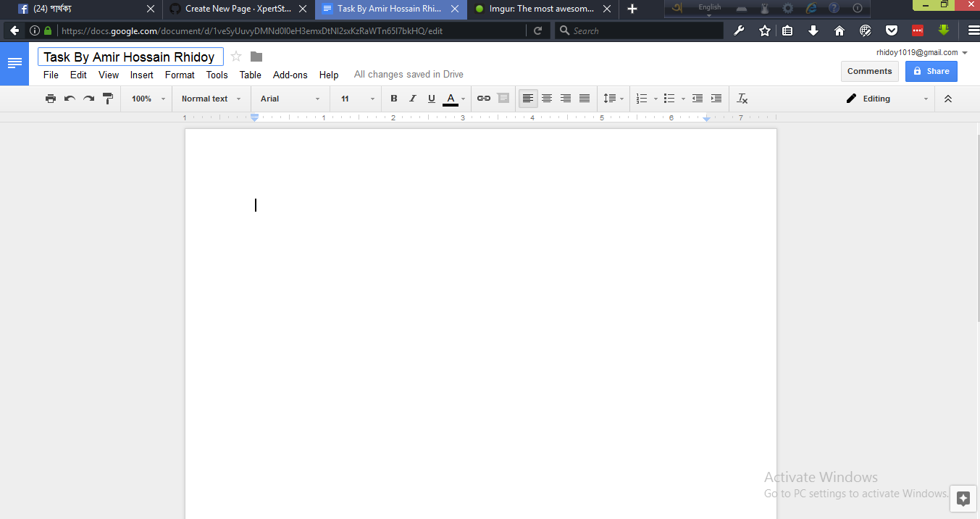Open the Edit menu
The width and height of the screenshot is (980, 519).
(x=78, y=75)
